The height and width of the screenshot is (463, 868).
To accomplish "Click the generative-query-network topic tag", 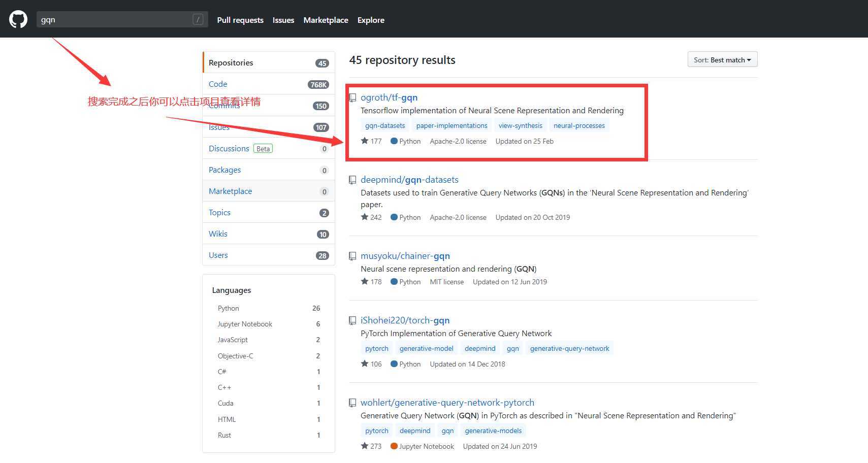I will point(569,348).
